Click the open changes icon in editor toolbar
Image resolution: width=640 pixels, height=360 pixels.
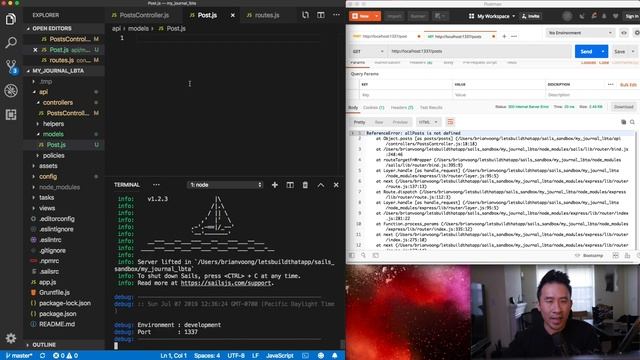pyautogui.click(x=305, y=15)
